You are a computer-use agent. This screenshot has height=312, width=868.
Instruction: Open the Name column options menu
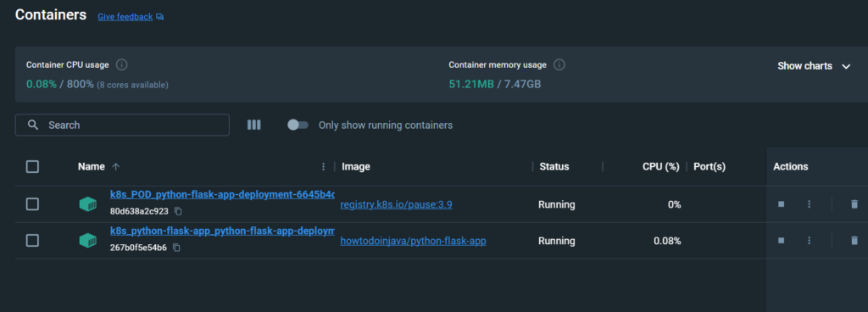coord(324,166)
